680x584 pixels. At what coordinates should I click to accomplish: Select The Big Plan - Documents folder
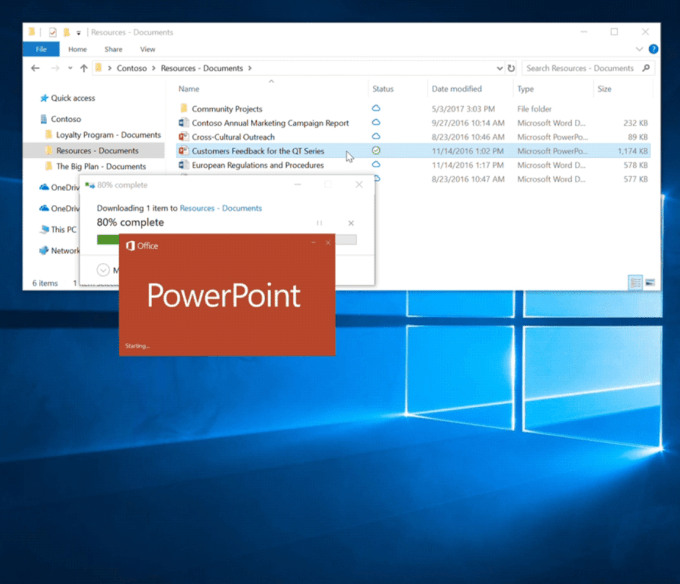101,166
